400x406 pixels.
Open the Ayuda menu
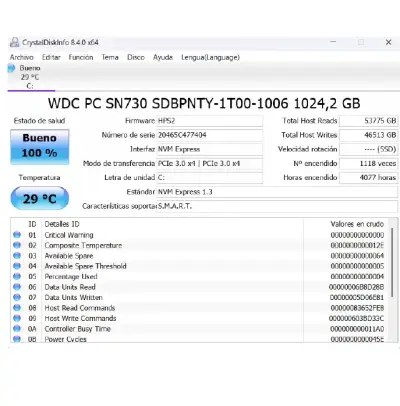coord(163,57)
